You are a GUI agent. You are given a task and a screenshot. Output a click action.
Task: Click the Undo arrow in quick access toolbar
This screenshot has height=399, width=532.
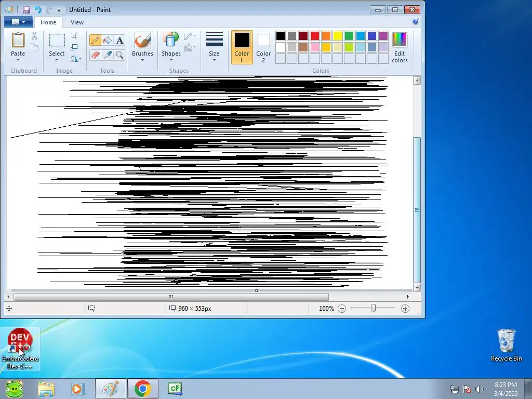point(37,10)
